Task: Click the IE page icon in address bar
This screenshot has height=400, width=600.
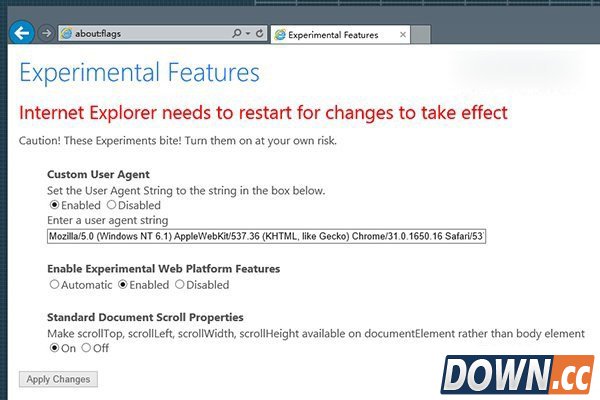Action: coord(67,33)
